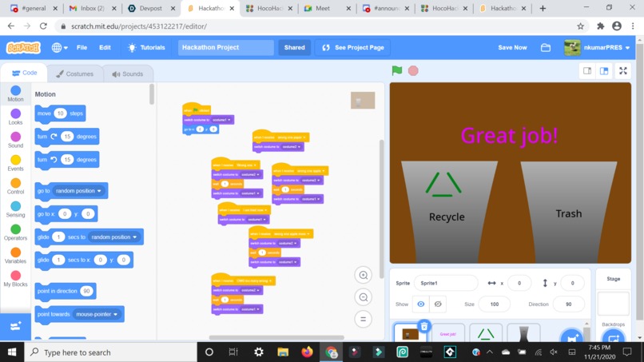Viewport: 644px width, 362px height.
Task: Show the sprite with the eye icon
Action: [x=420, y=304]
